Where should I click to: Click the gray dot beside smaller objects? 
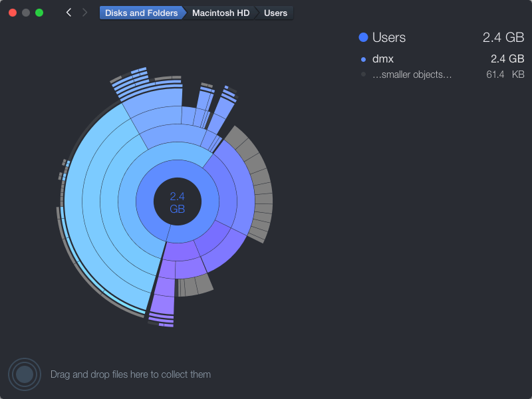pos(363,74)
